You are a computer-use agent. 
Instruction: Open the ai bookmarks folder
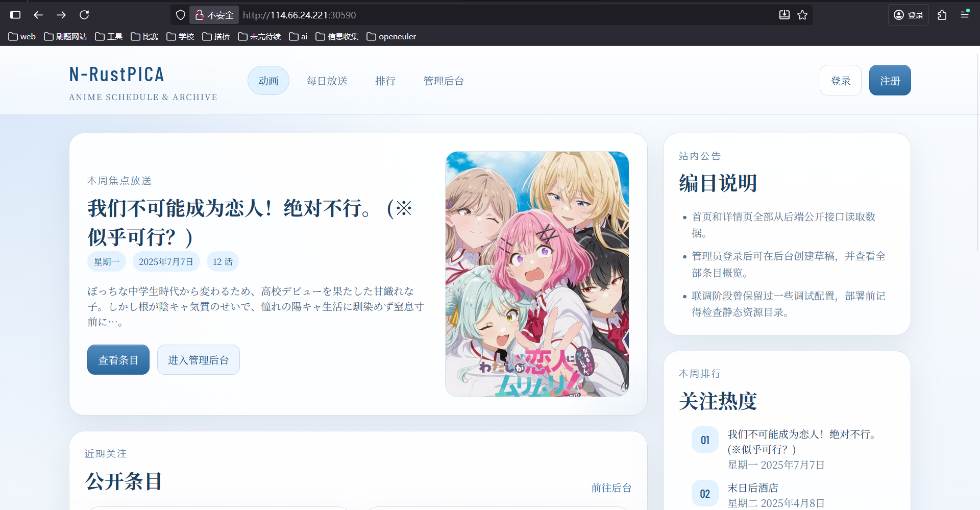(298, 36)
